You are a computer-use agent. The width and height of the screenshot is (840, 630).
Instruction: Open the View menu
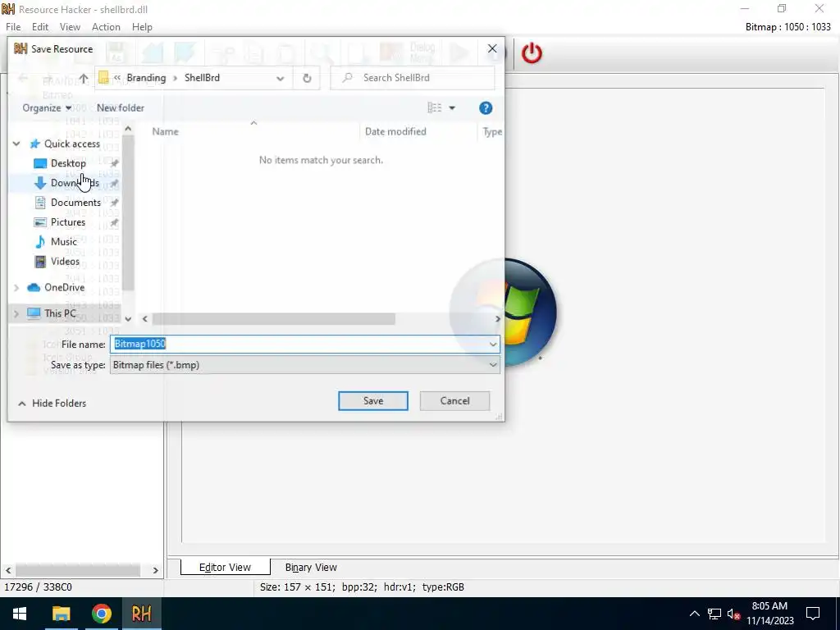pos(70,27)
